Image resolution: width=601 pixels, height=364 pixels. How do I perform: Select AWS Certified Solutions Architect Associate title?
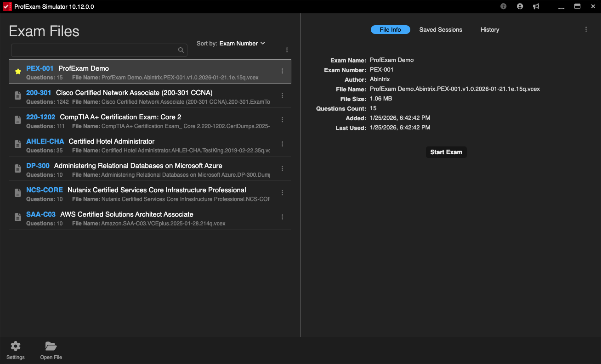click(127, 214)
